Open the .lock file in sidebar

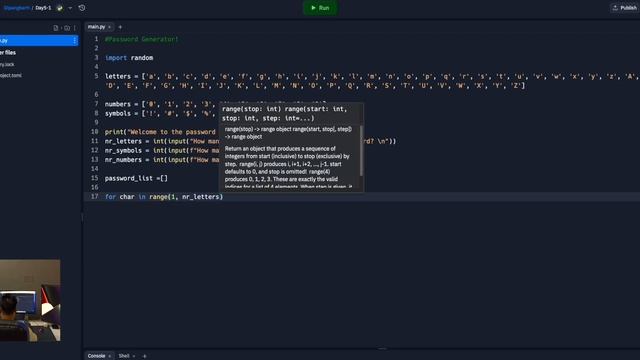[7, 64]
